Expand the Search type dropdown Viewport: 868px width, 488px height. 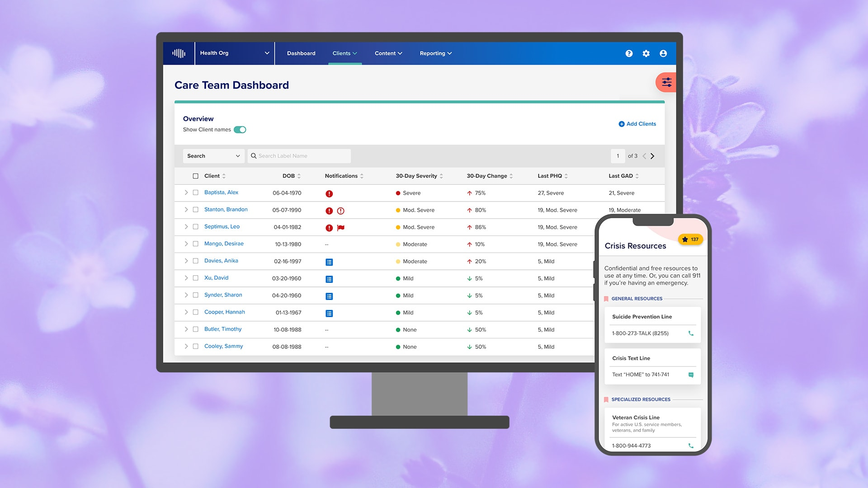coord(213,156)
